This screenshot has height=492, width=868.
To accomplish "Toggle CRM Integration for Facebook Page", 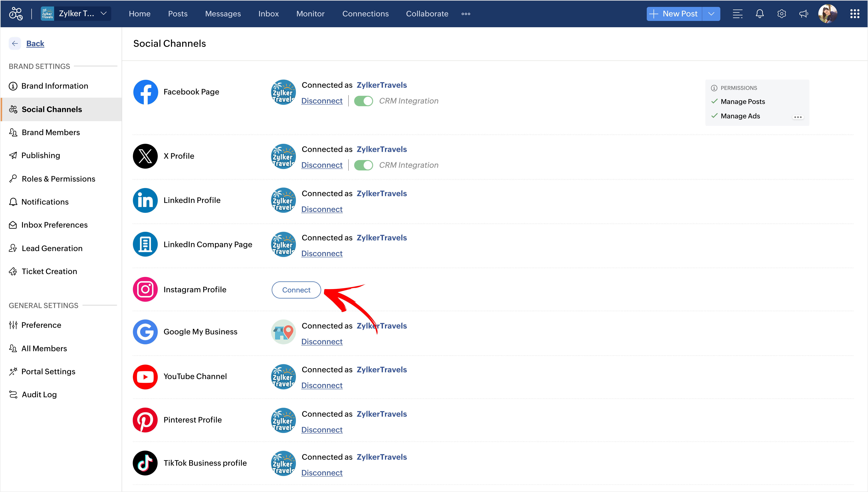I will 363,101.
